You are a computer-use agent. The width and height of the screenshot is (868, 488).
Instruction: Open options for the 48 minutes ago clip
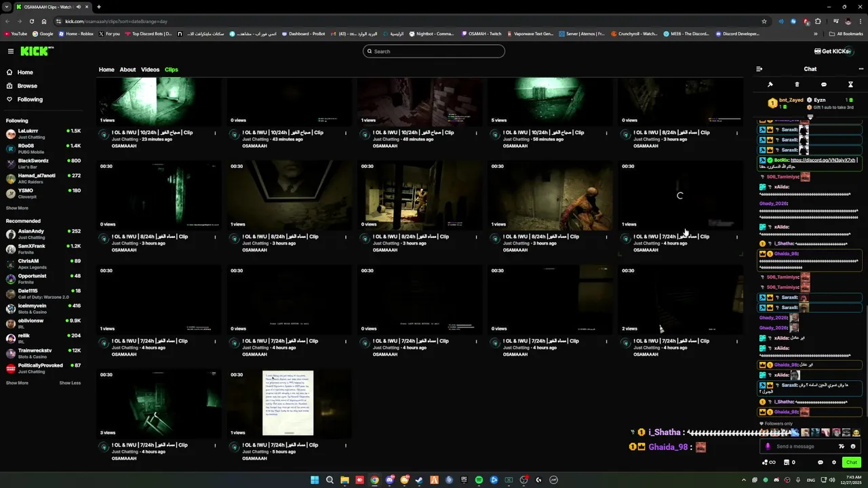[476, 133]
